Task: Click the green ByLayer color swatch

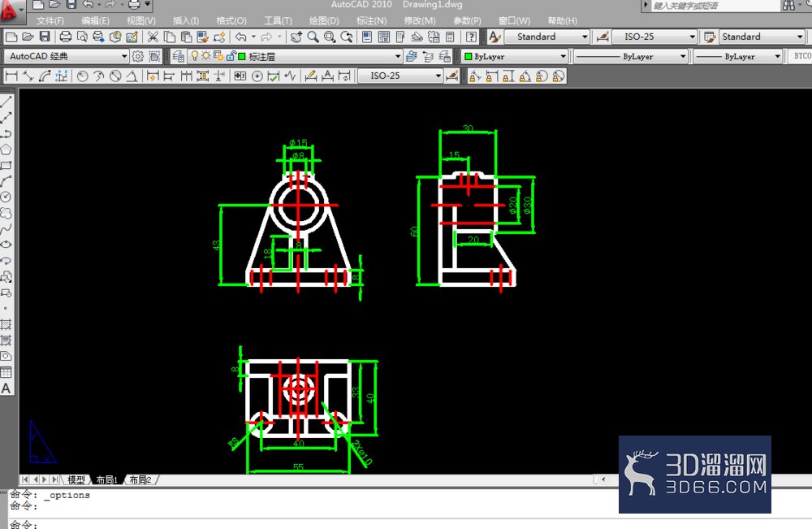Action: [x=469, y=56]
